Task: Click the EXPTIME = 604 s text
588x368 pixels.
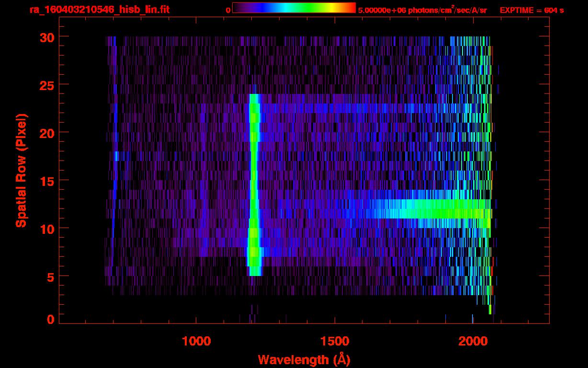Action: coord(531,10)
